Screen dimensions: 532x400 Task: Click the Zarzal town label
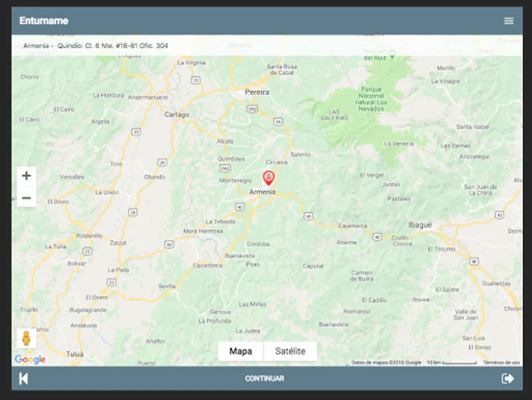click(118, 243)
